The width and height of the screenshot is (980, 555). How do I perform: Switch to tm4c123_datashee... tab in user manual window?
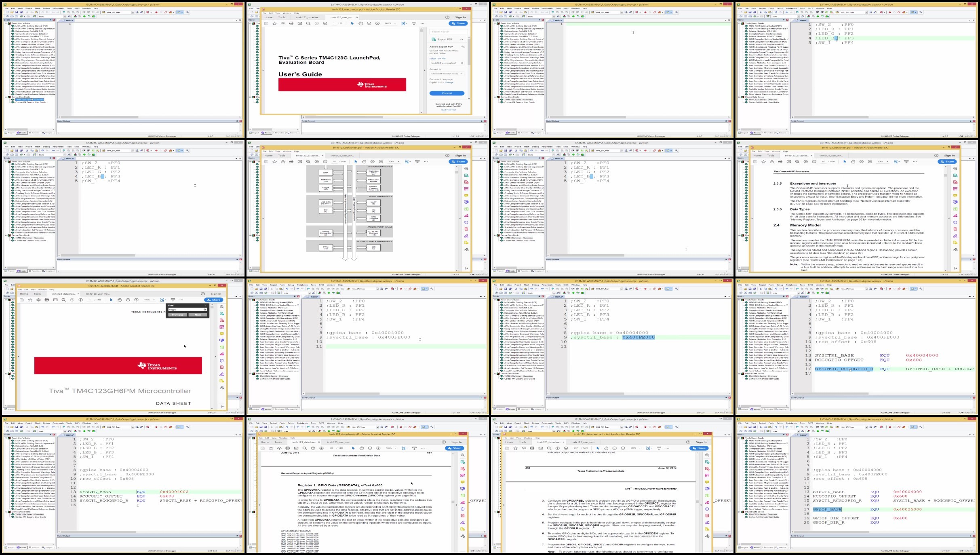pos(308,17)
